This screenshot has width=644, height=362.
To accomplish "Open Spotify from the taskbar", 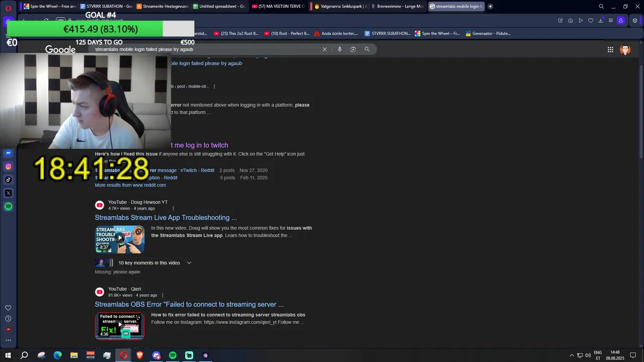I will coord(173,355).
